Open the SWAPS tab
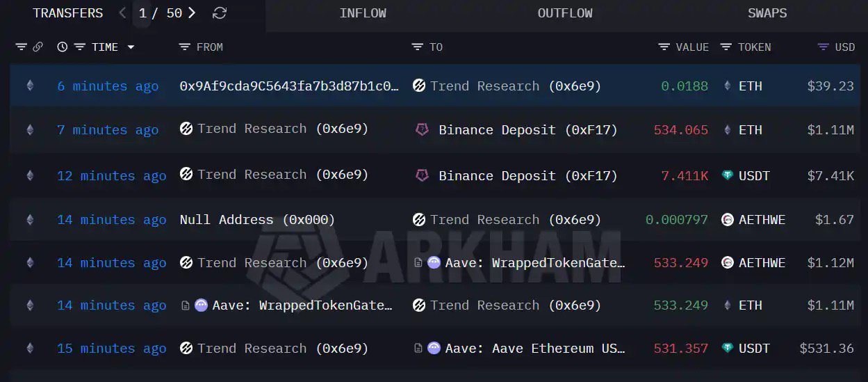This screenshot has height=382, width=868. pyautogui.click(x=767, y=13)
